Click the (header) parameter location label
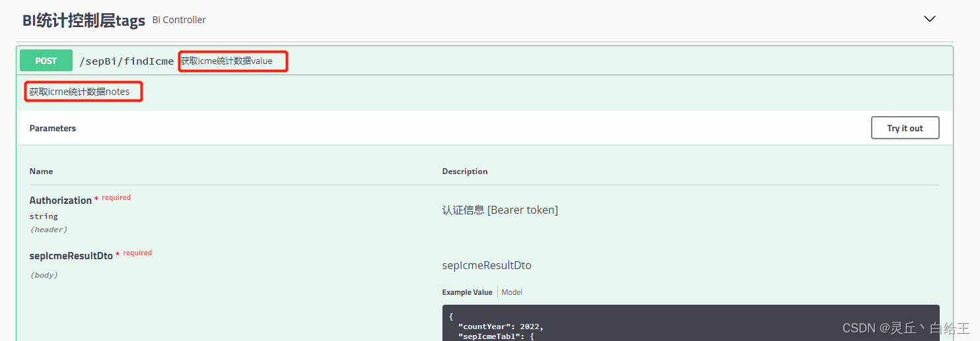Viewport: 980px width, 341px height. click(x=49, y=230)
